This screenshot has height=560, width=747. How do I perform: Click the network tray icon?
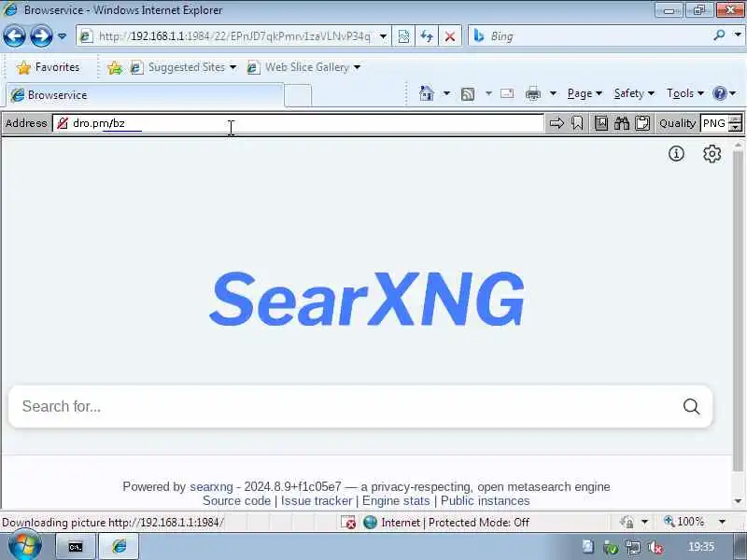[x=633, y=547]
